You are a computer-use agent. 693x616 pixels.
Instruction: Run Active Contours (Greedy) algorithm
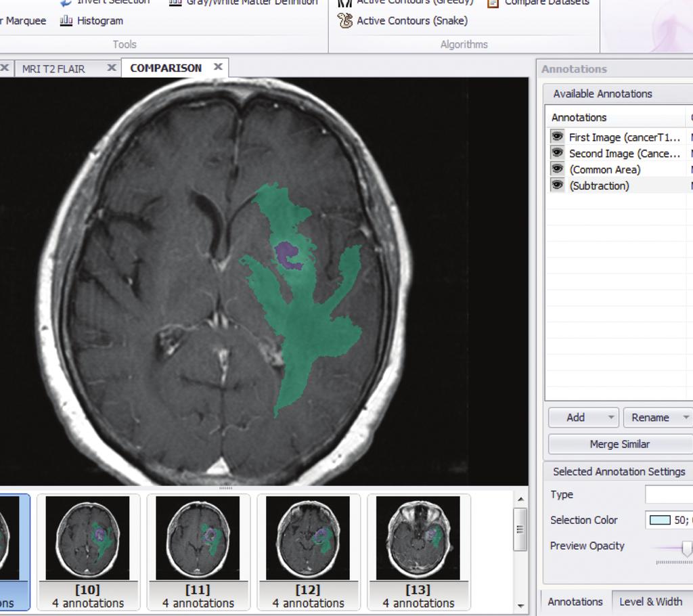coord(405,2)
